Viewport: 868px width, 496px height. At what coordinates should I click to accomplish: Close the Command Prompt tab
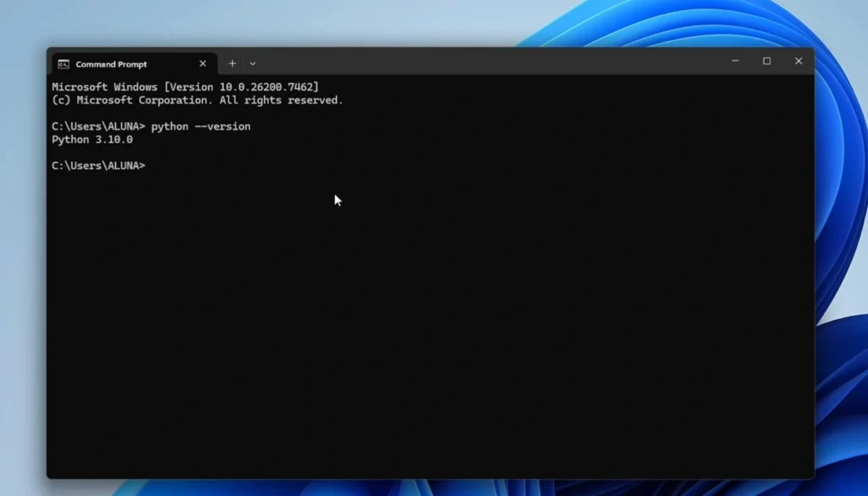click(x=203, y=64)
